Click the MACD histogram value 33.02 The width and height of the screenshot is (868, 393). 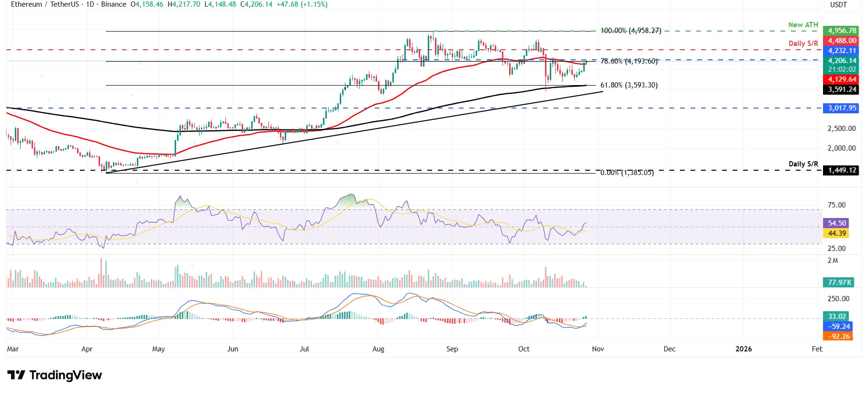(836, 317)
